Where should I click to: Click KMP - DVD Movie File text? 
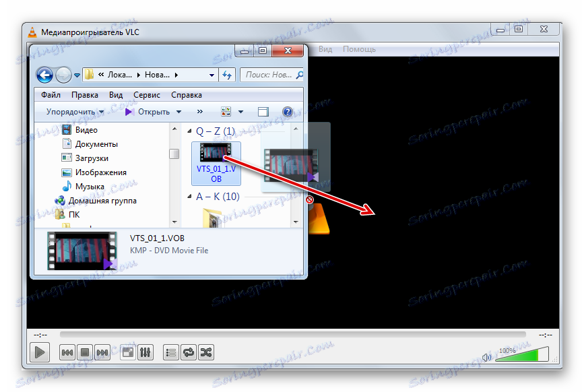point(168,251)
